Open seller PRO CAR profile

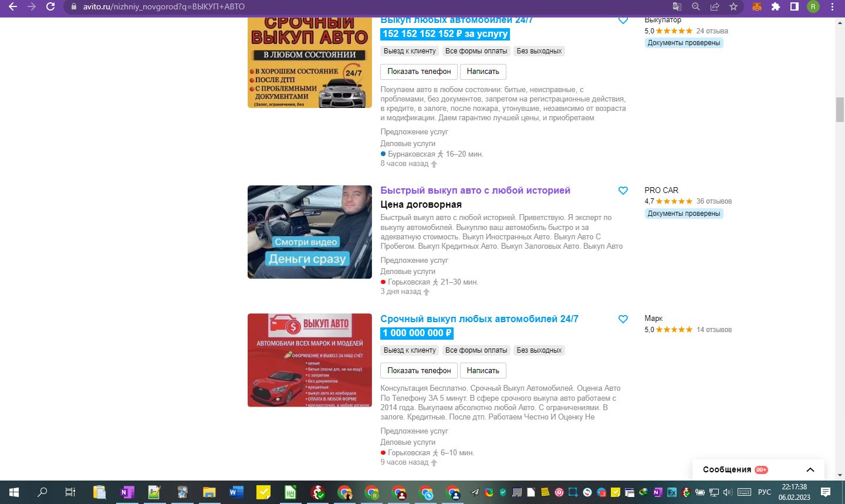click(x=661, y=191)
